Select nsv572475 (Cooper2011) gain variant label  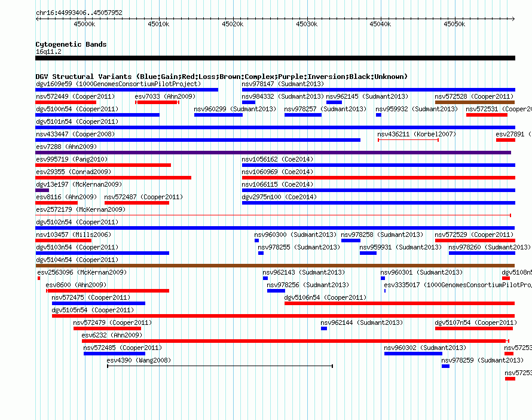[x=91, y=297]
